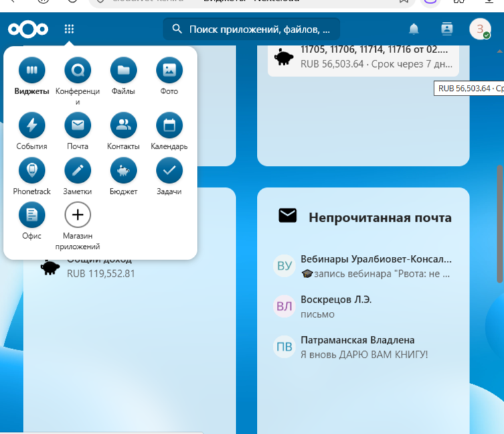Click the Непрочитанная почта widget title
This screenshot has width=504, height=434.
pyautogui.click(x=380, y=218)
